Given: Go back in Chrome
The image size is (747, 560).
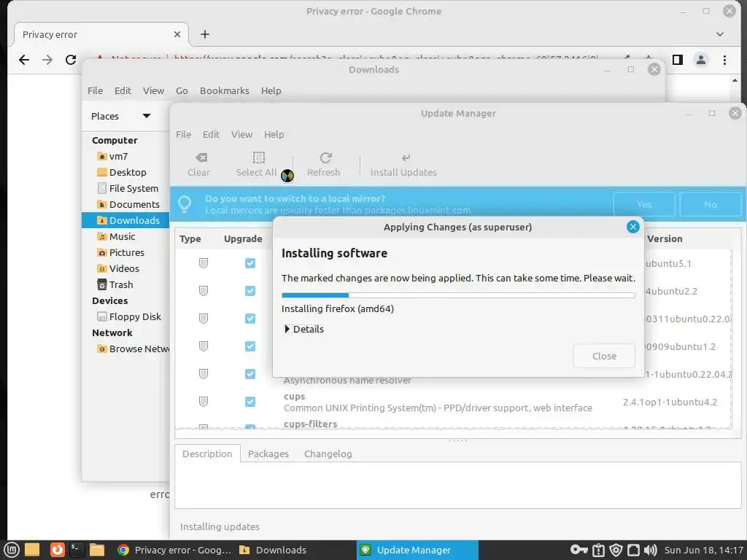Looking at the screenshot, I should tap(24, 60).
